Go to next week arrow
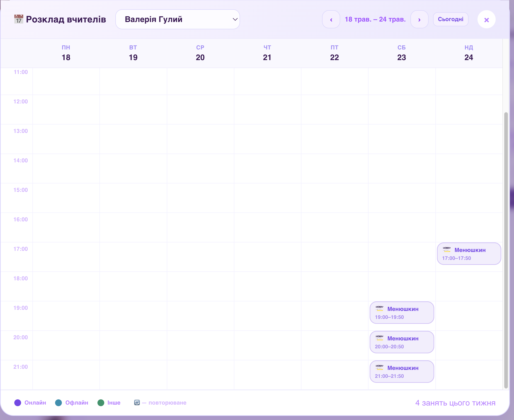514x420 pixels. pos(419,19)
